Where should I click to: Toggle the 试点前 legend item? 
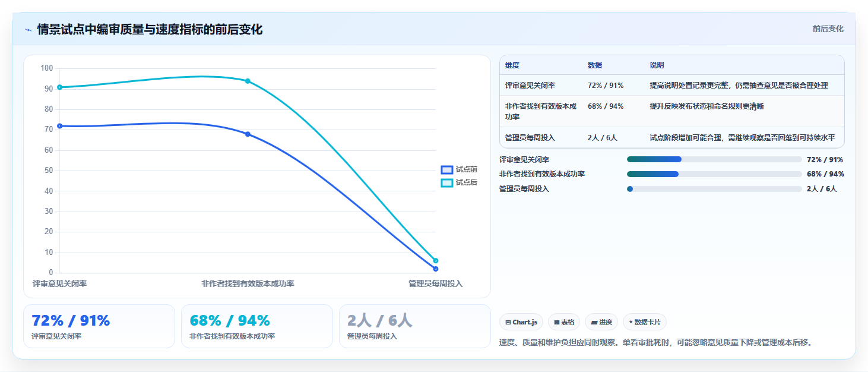click(459, 169)
